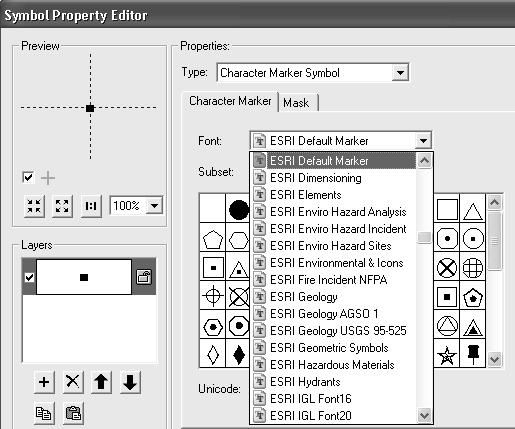
Task: Choose the filled black diamond symbol
Action: click(x=239, y=354)
